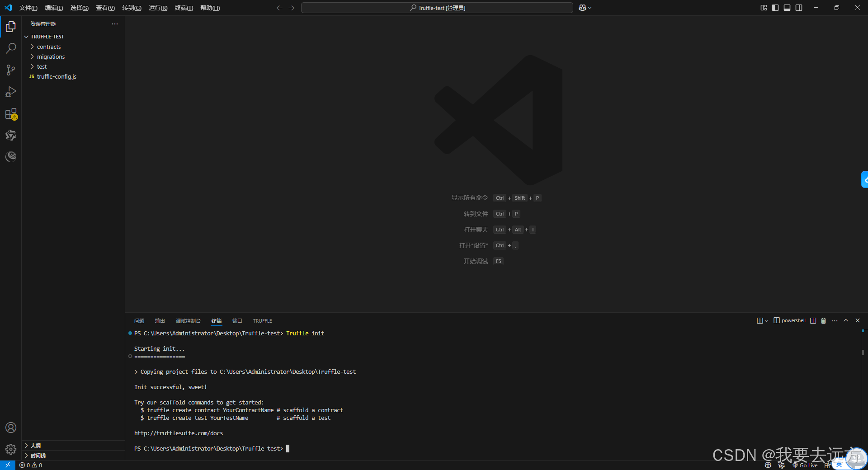Toggle the secondary side bar visibility

pyautogui.click(x=799, y=8)
